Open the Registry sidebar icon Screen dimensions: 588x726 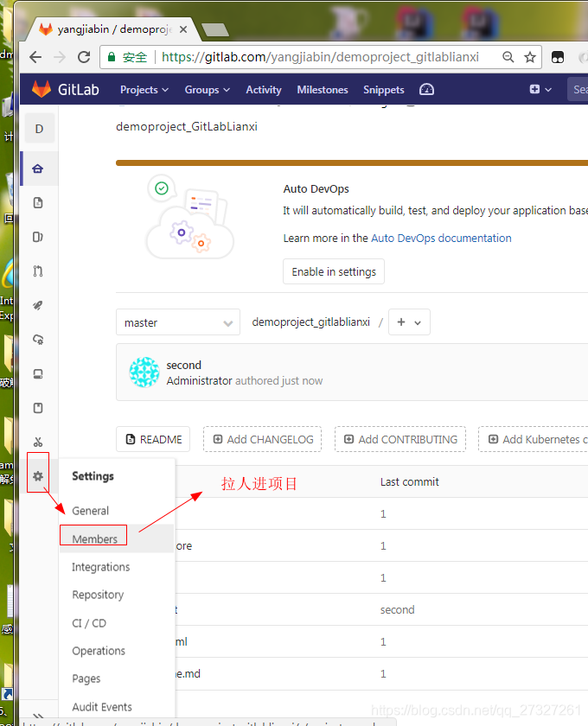point(38,374)
